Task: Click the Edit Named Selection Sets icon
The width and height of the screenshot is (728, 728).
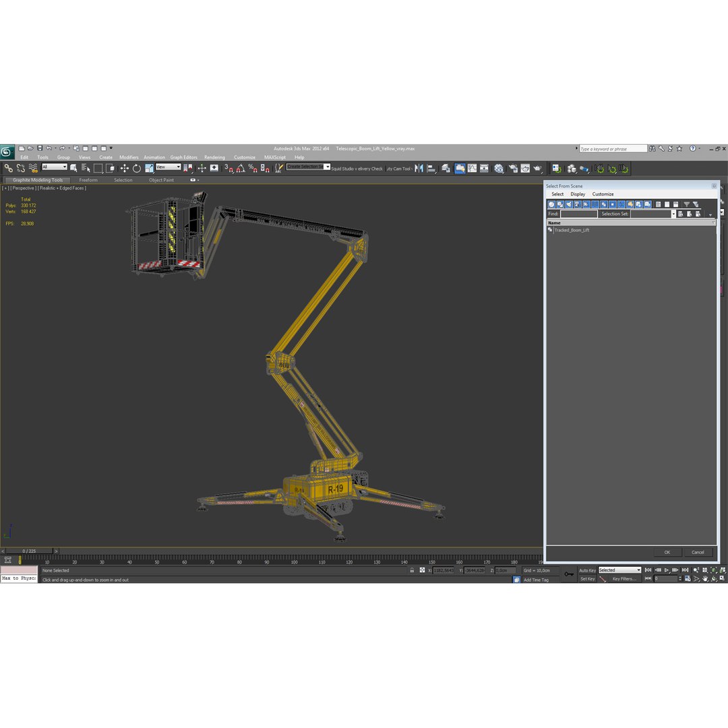Action: 278,168
